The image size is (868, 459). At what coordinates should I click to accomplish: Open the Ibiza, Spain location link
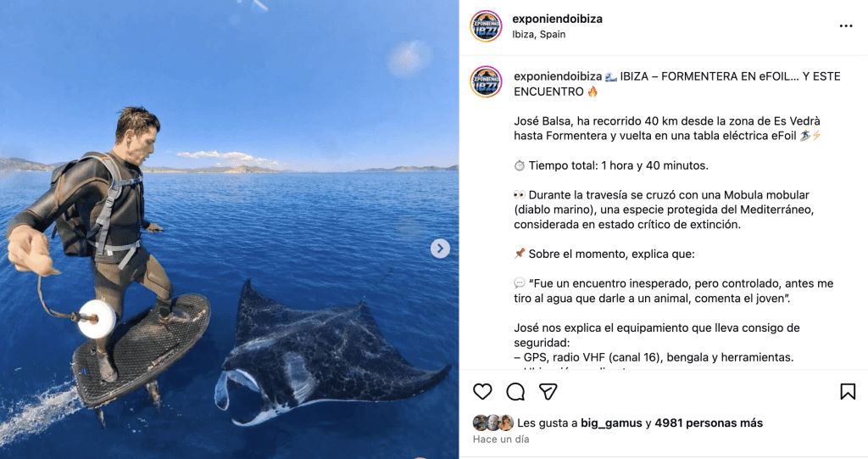point(538,35)
